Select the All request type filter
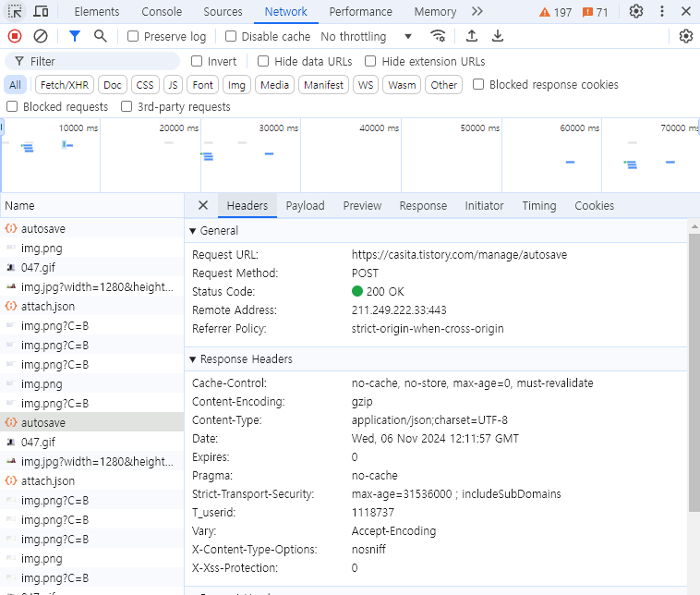This screenshot has height=595, width=700. [x=15, y=85]
